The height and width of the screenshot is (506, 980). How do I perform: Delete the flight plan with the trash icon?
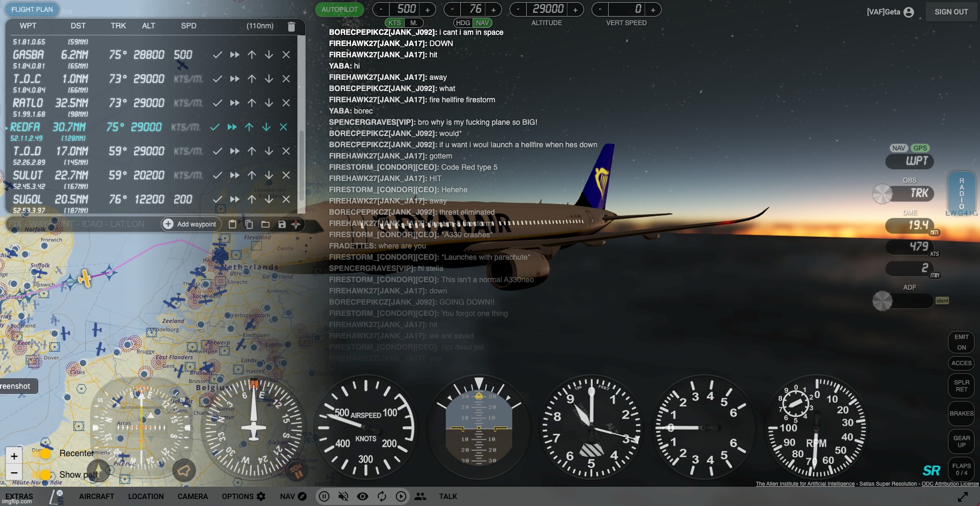pyautogui.click(x=291, y=26)
